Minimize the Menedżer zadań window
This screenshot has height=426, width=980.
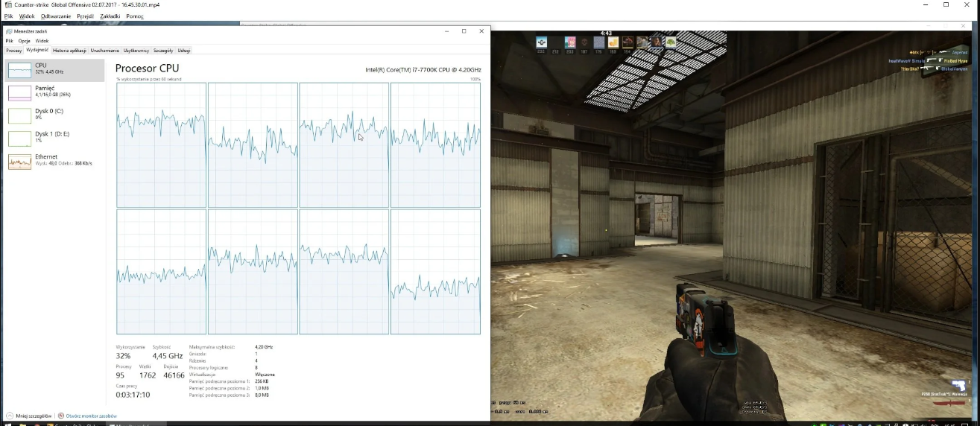pyautogui.click(x=446, y=31)
